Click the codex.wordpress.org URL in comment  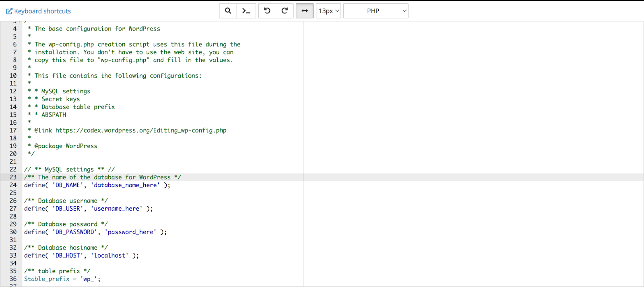pos(141,131)
